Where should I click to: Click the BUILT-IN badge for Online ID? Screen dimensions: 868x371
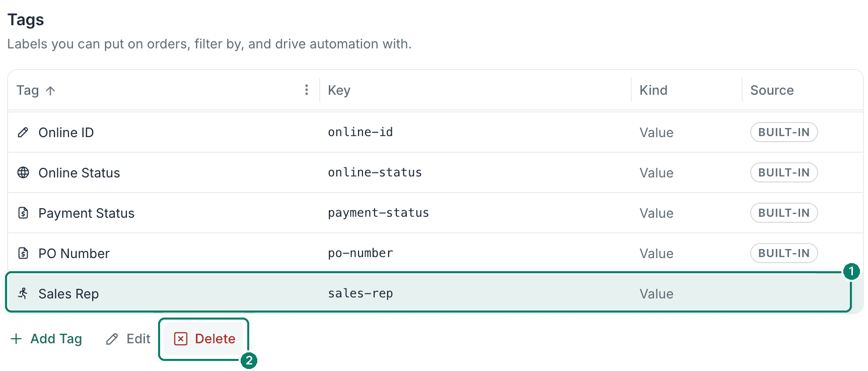pos(784,132)
